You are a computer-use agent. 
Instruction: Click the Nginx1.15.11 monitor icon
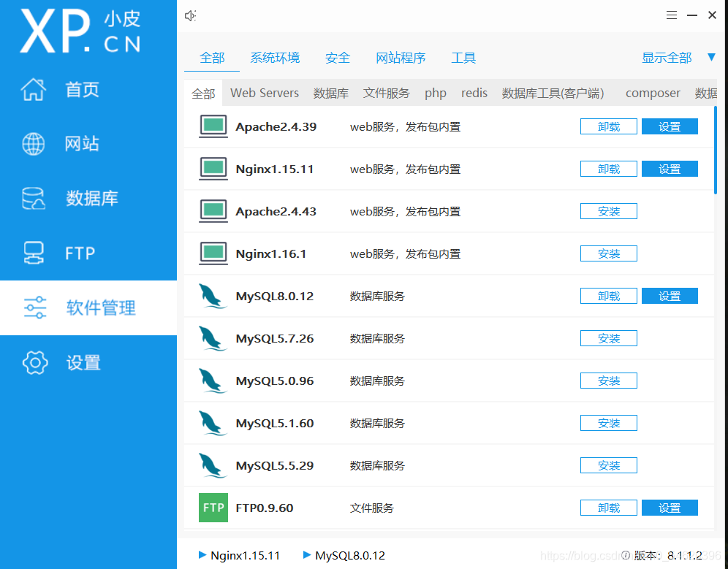(x=213, y=169)
